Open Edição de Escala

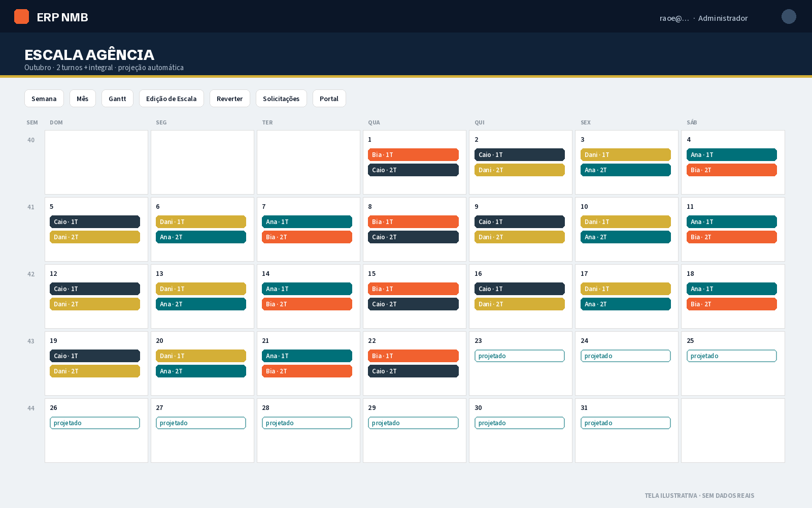pos(172,99)
